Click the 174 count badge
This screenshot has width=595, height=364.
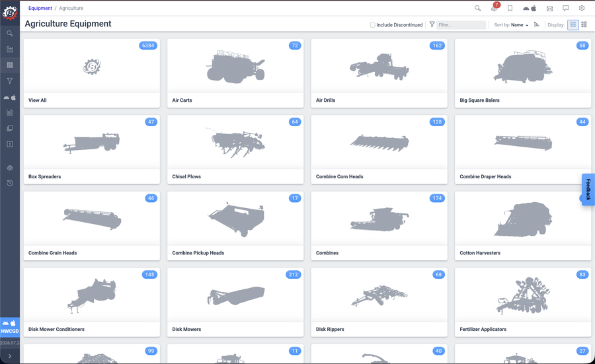click(437, 198)
